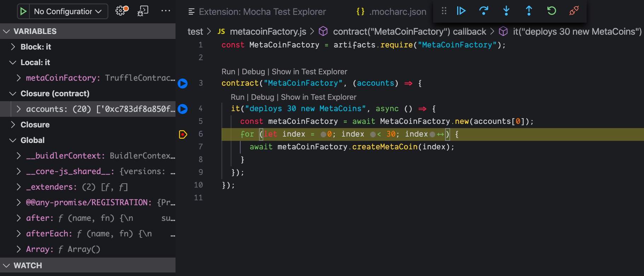Click the test run marker on line 3
644x276 pixels.
183,83
